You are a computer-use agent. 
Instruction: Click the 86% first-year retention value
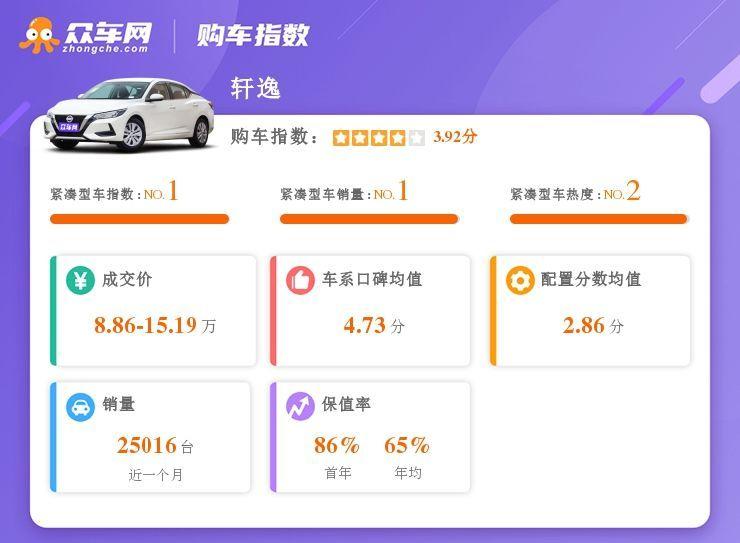[336, 445]
